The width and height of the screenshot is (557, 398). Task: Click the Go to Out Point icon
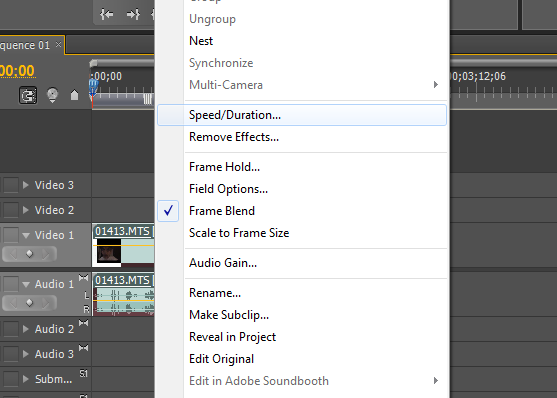click(x=133, y=14)
